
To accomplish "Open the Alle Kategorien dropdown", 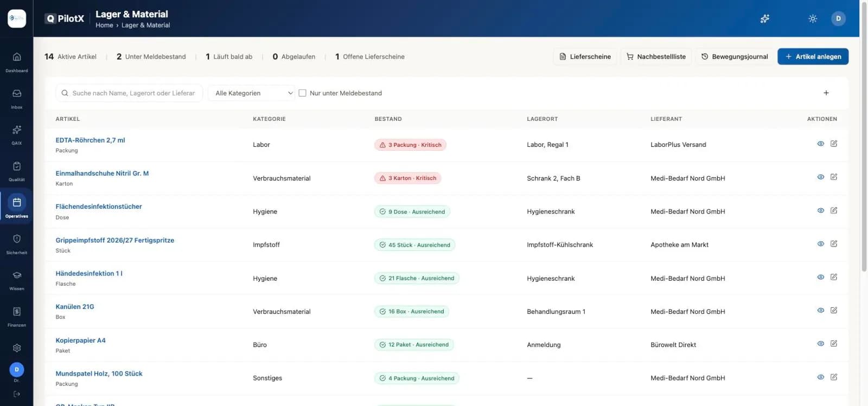I will tap(252, 93).
